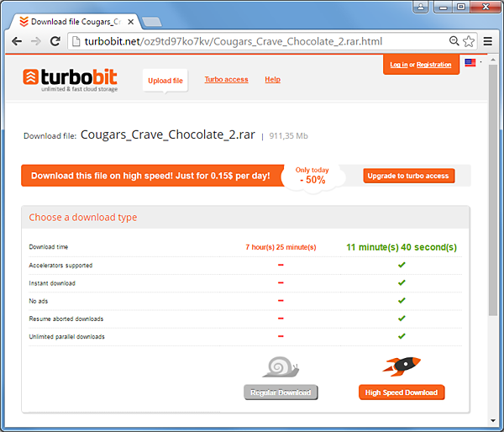
Task: Click the rocket icon above High Speed Download
Action: click(402, 366)
